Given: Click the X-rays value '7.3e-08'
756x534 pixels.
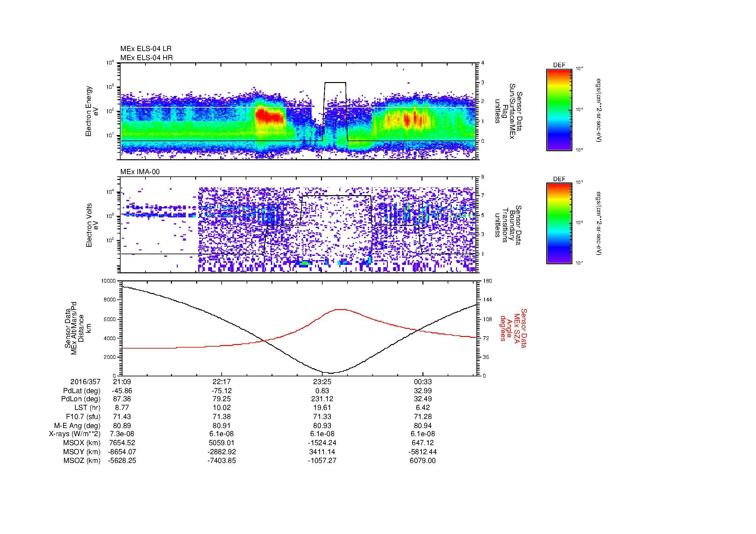Looking at the screenshot, I should [x=122, y=434].
